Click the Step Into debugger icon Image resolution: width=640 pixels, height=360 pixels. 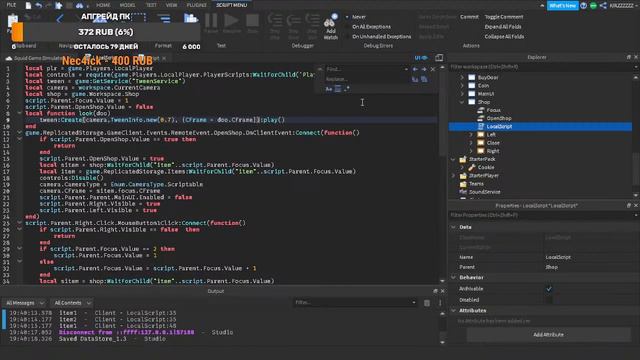point(275,20)
